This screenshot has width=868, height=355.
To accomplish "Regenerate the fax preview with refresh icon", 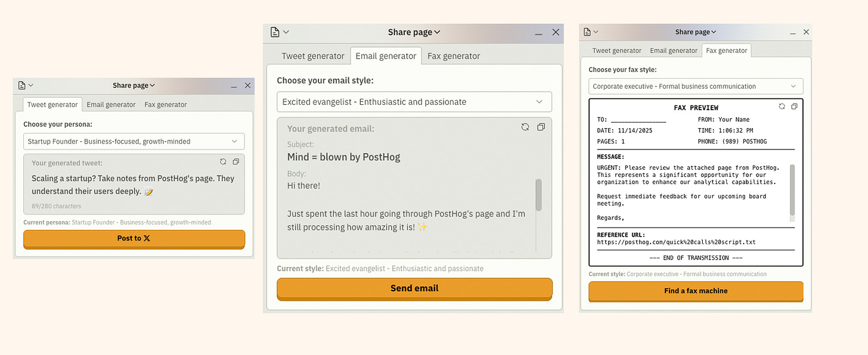I will pos(782,106).
